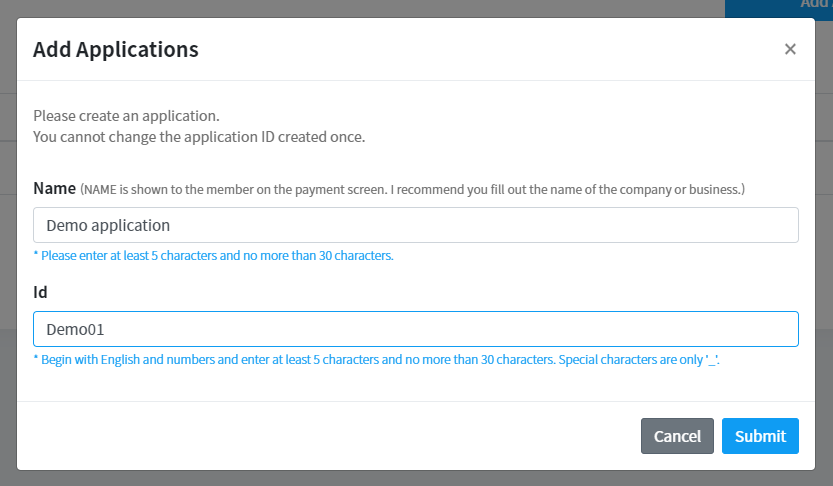Click the word "Demo" in Name field
Screen dimensions: 833x486
point(66,225)
